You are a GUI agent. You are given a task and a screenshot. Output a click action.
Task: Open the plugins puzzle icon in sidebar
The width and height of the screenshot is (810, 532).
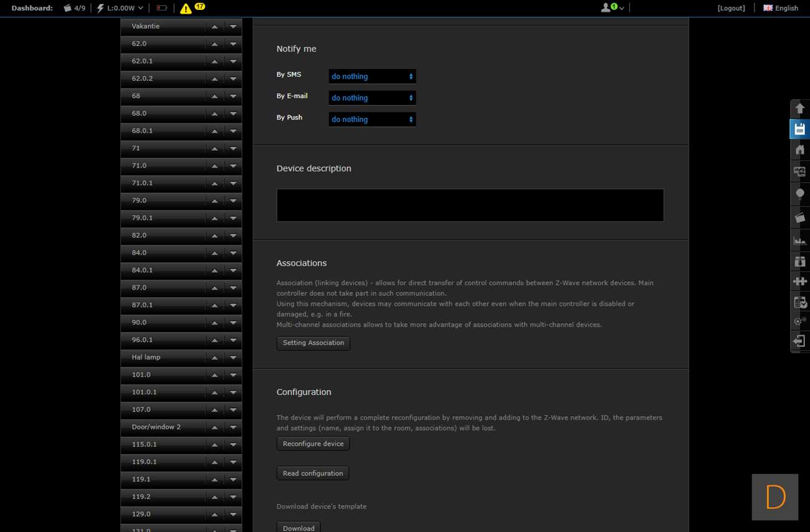coord(800,281)
